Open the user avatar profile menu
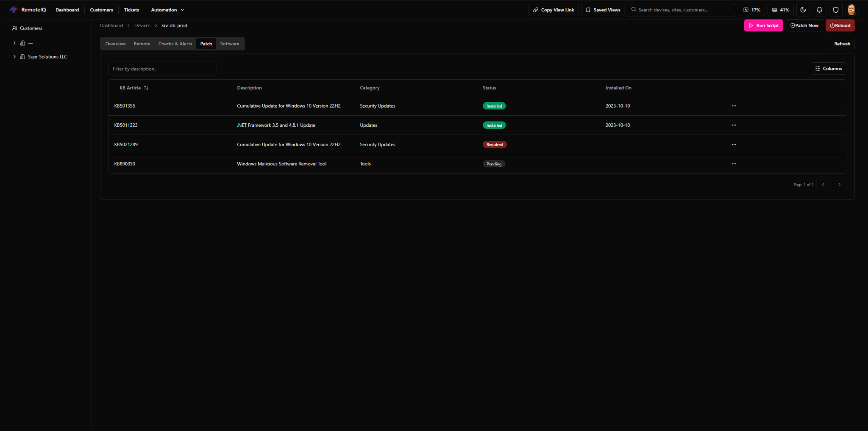Screen dimensions: 868x431 pos(852,9)
